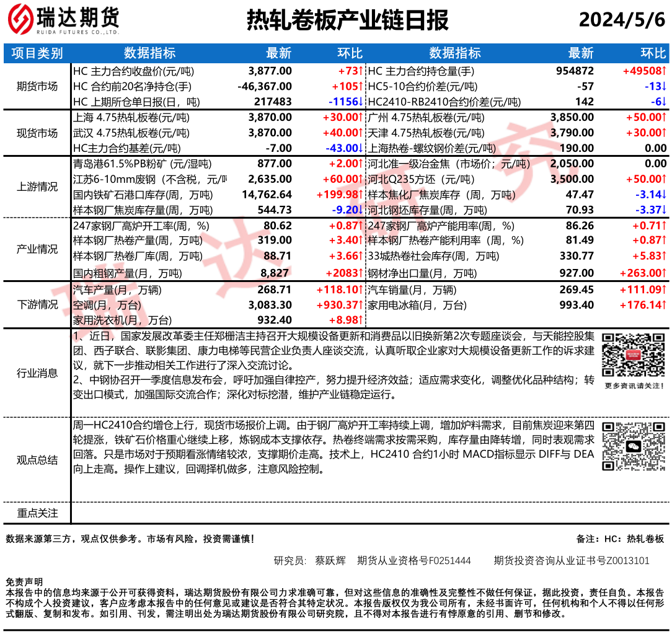
Task: Select the 重点关注 category cell
Action: click(37, 513)
